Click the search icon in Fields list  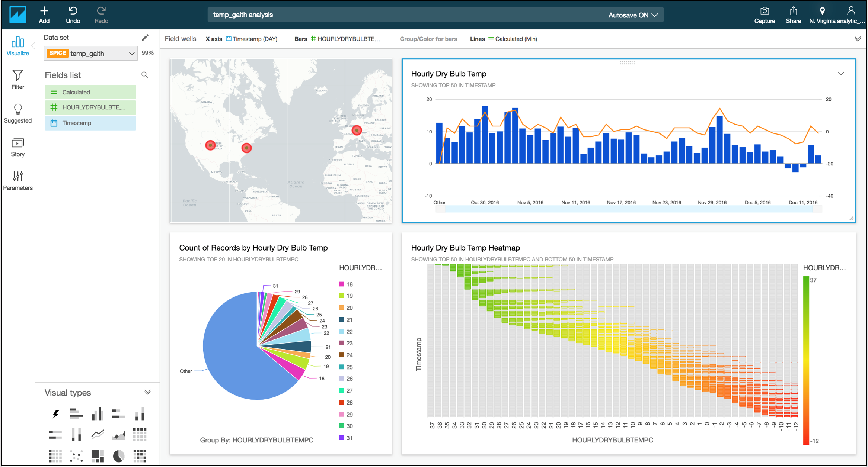tap(145, 75)
